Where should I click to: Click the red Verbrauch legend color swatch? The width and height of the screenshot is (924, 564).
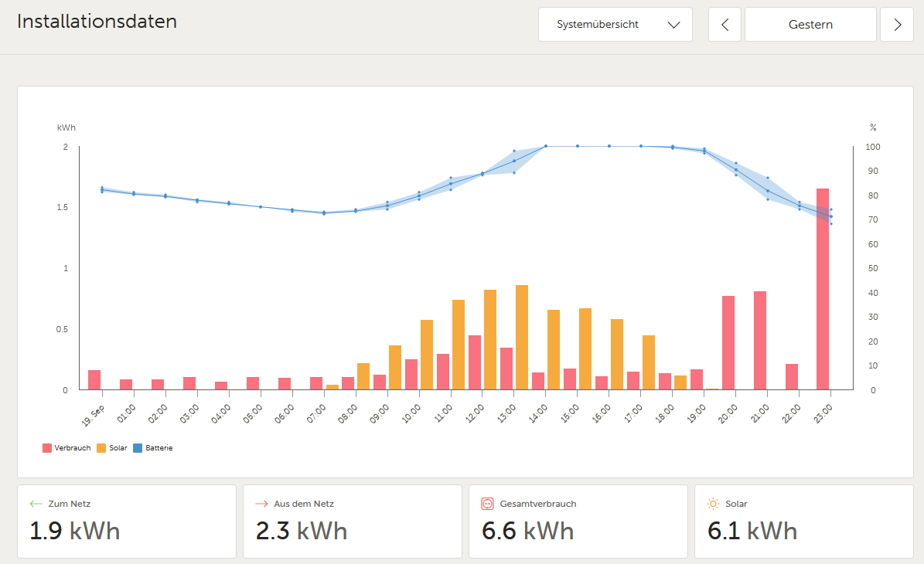(x=47, y=448)
